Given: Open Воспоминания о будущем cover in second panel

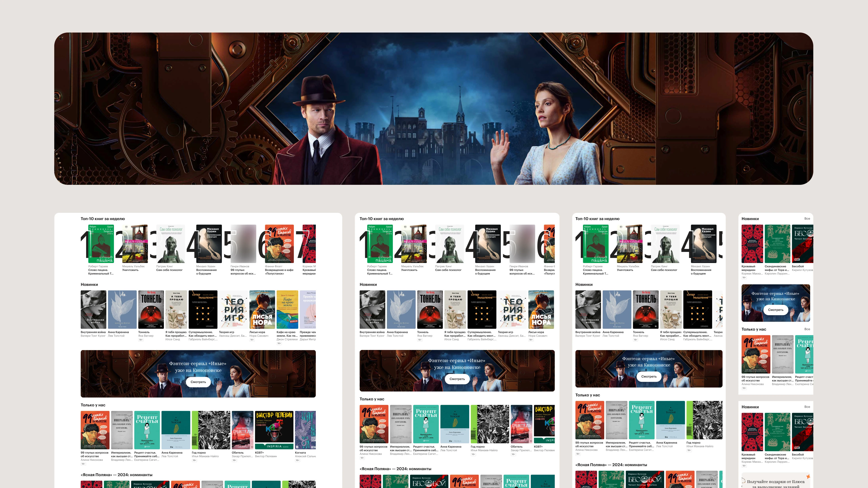Looking at the screenshot, I should tap(488, 244).
